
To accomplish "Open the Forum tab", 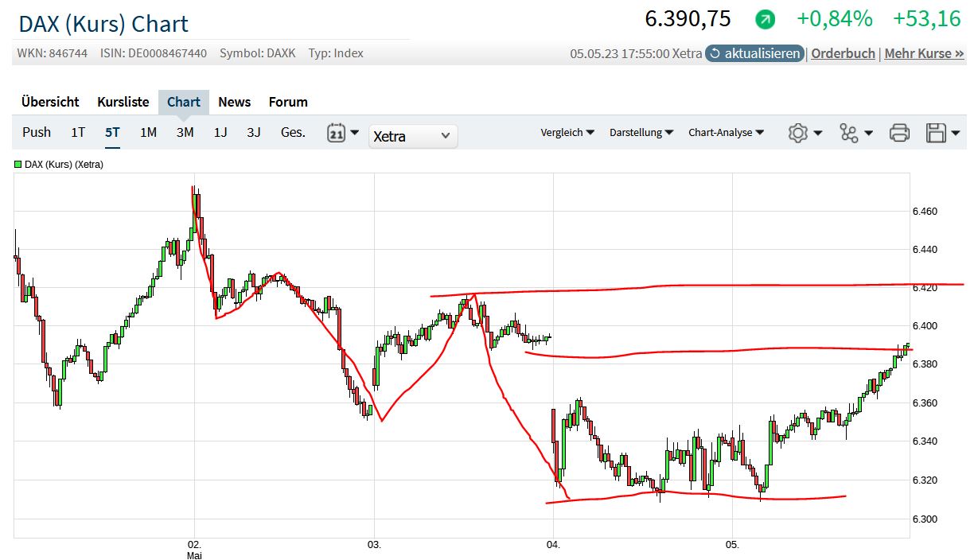I will pyautogui.click(x=287, y=102).
